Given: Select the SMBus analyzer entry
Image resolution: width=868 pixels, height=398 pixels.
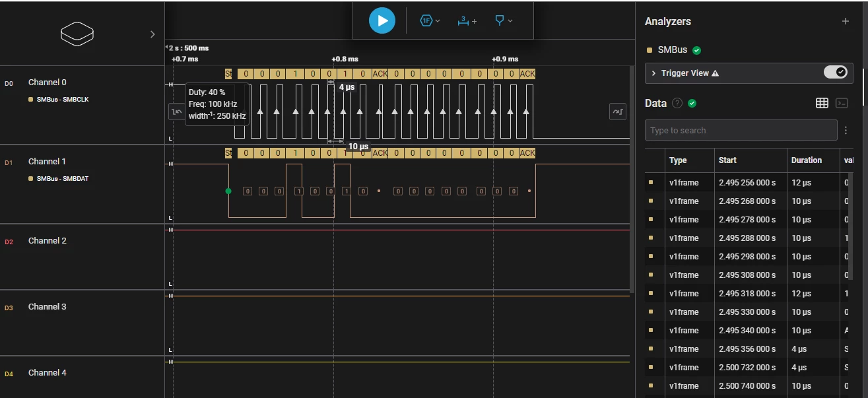Looking at the screenshot, I should (x=673, y=50).
